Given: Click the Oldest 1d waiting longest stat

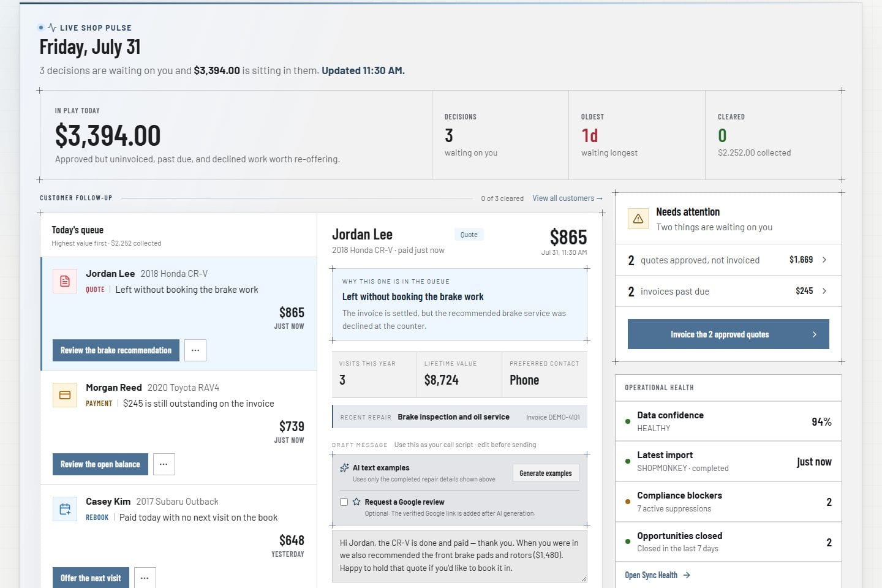Looking at the screenshot, I should point(637,135).
